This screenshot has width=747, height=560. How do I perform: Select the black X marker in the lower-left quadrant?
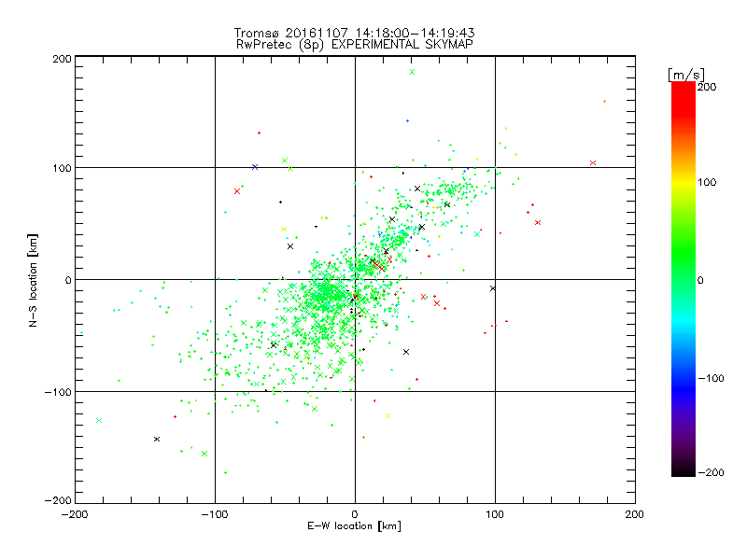[x=157, y=439]
